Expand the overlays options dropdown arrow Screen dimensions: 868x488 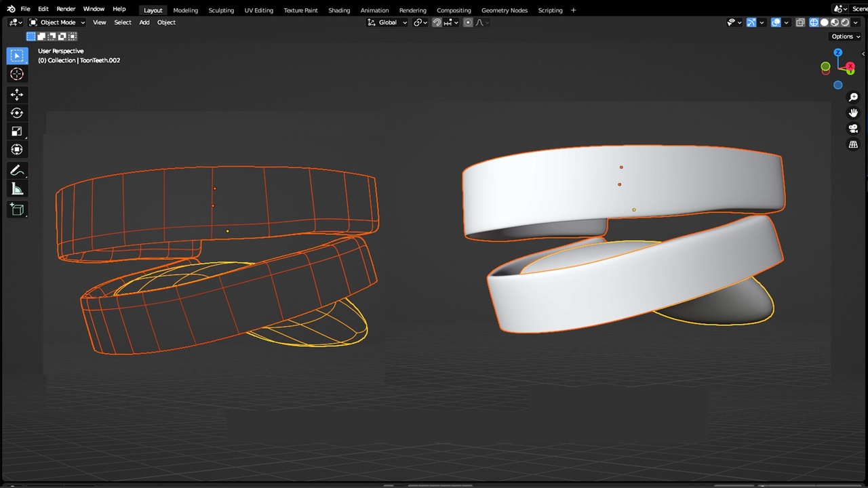[x=786, y=22]
